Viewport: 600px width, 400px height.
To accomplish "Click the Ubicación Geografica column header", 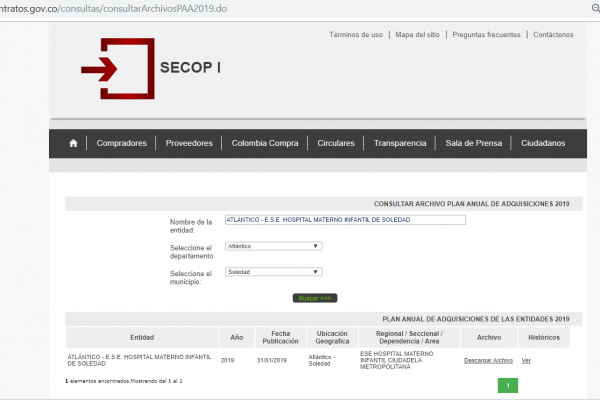I will pos(332,337).
